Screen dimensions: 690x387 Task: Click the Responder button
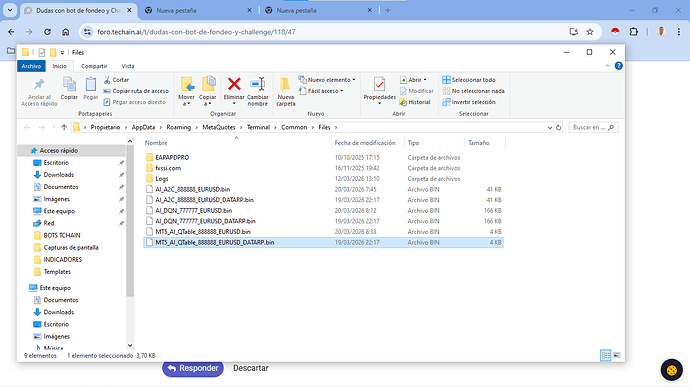click(193, 368)
